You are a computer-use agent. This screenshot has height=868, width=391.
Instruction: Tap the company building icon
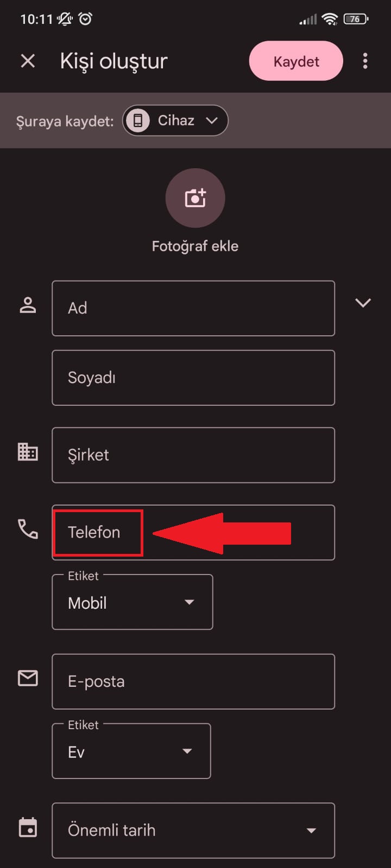[x=28, y=452]
